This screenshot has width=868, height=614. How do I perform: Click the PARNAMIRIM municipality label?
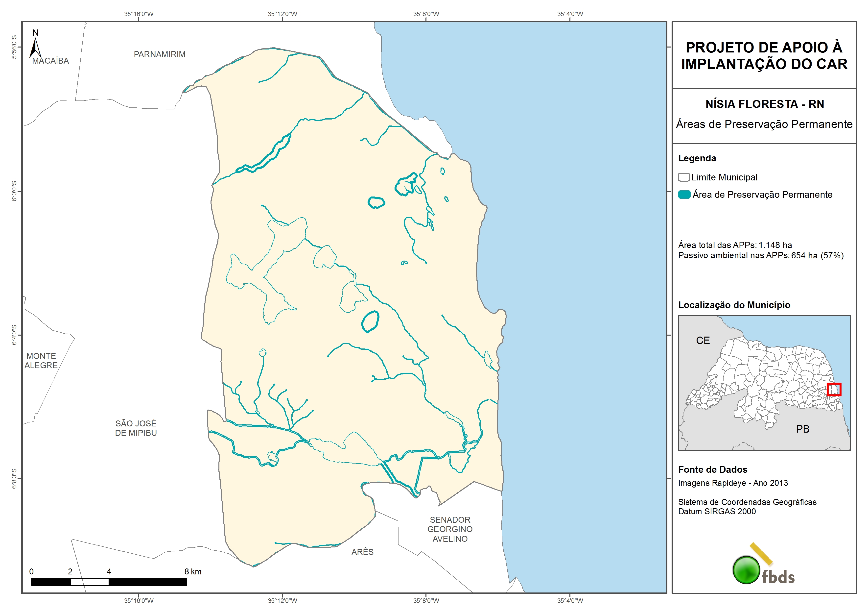tap(160, 54)
